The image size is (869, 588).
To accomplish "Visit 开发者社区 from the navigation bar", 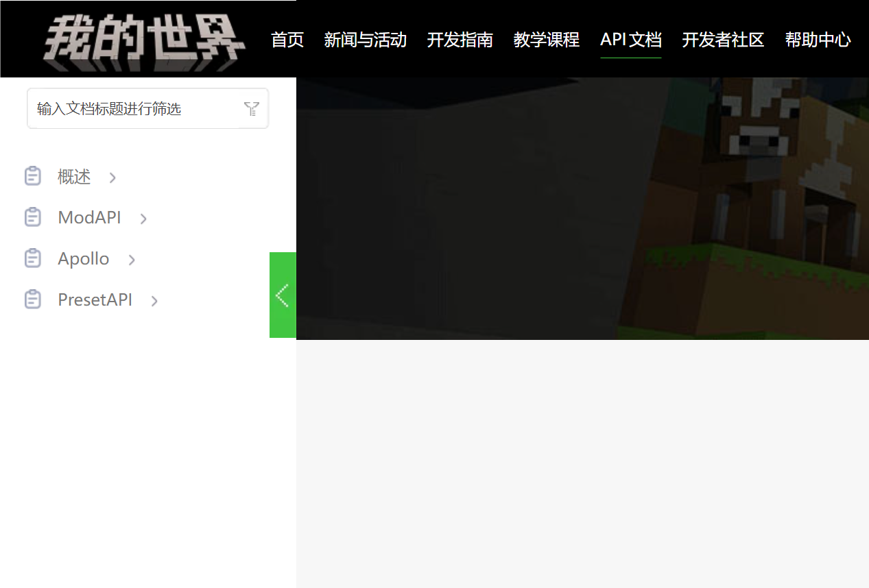I will click(x=723, y=40).
